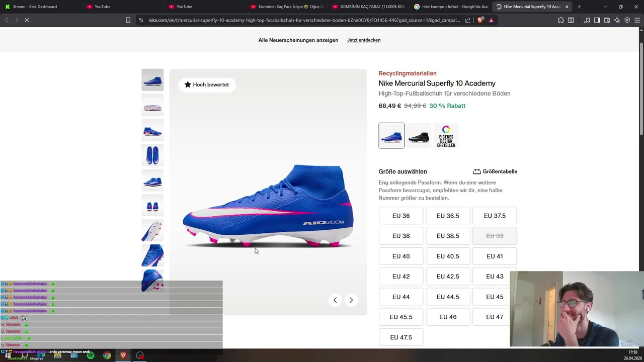Bookmark this page via the bookmark icon
This screenshot has height=362, width=644.
tap(128, 20)
